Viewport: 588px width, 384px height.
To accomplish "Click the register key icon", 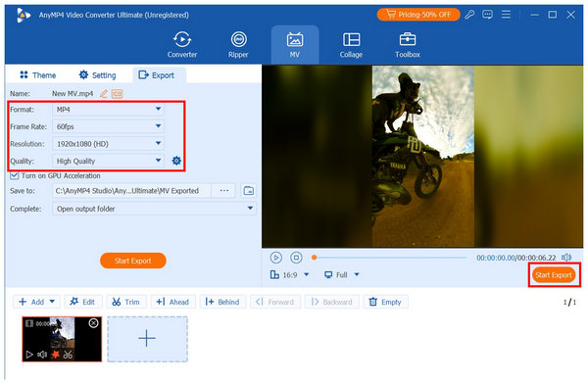I will (469, 15).
